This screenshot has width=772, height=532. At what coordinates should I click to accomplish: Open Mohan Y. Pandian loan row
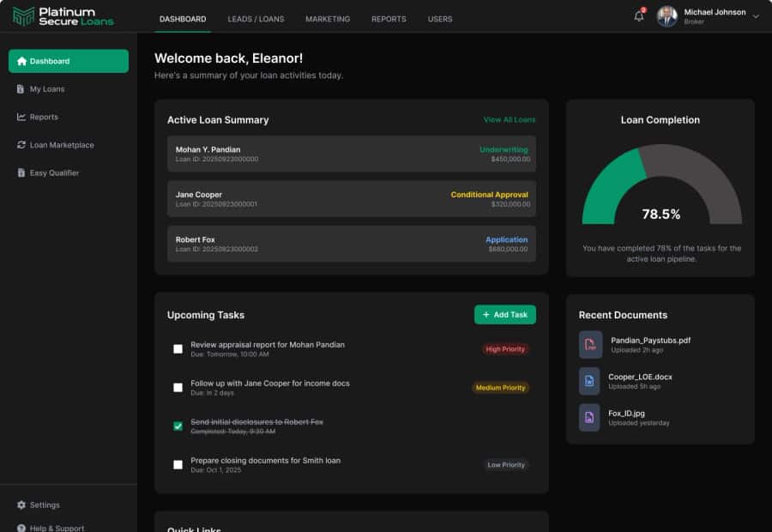tap(352, 154)
